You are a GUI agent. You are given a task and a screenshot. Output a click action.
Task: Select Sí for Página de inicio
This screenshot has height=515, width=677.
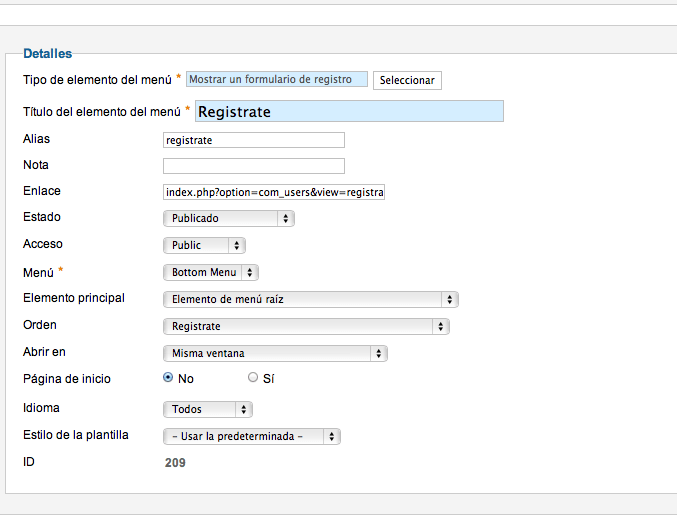tap(253, 378)
